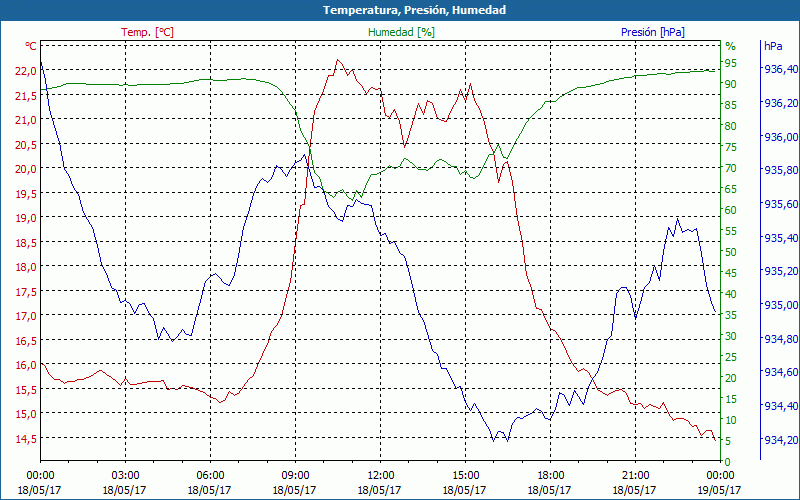Click temperature axis value '16,5'

pyautogui.click(x=26, y=340)
